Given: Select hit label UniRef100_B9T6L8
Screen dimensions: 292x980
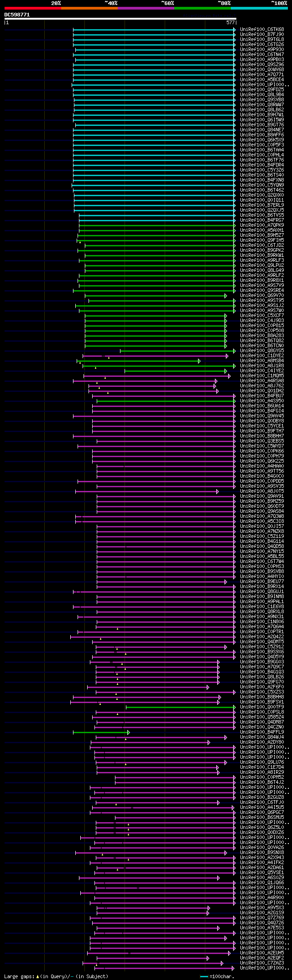Looking at the screenshot, I should pos(262,39).
